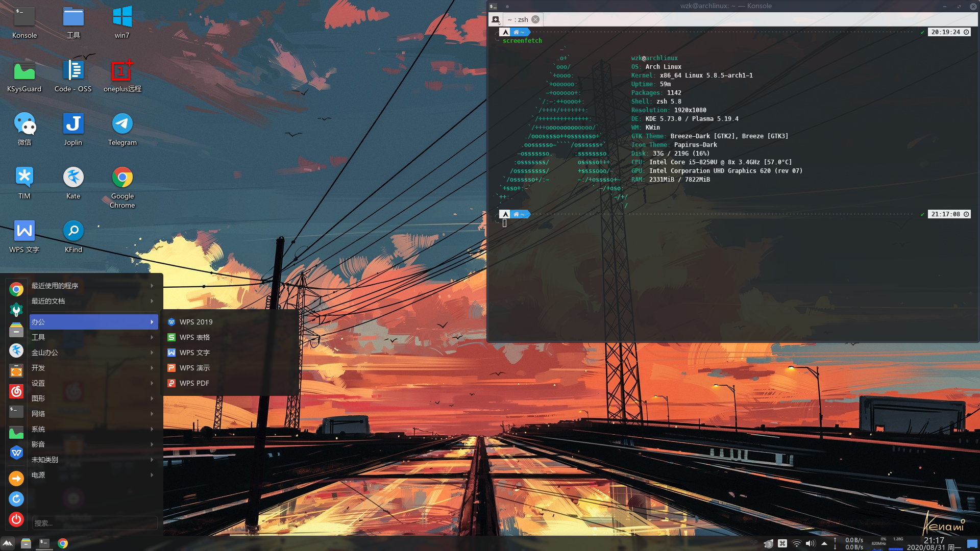
Task: Click new tab button in Konsole
Action: coord(495,19)
